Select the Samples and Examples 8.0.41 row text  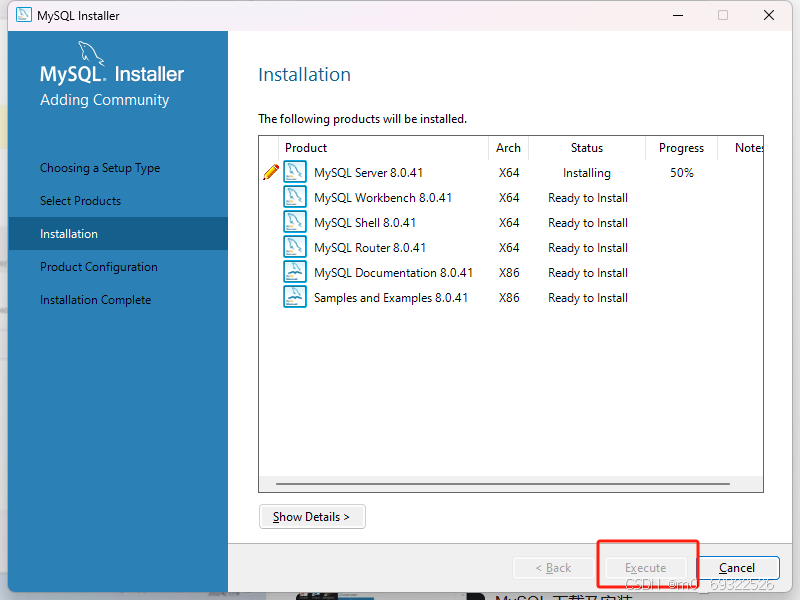(391, 298)
